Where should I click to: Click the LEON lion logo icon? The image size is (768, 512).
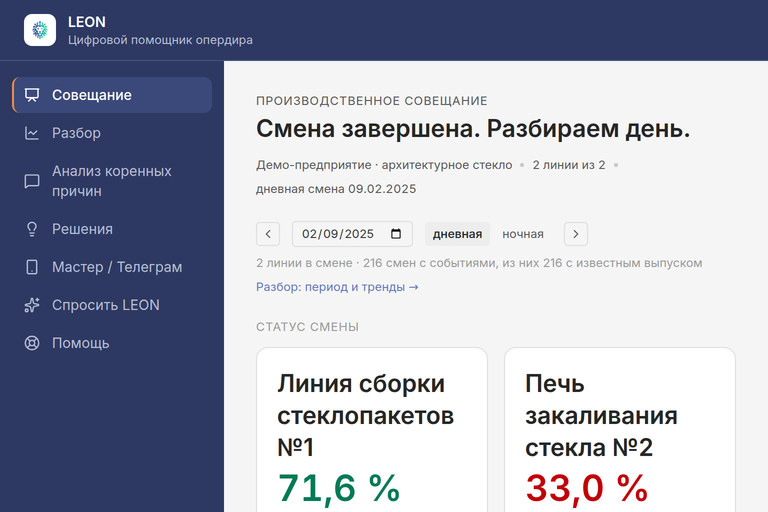(x=40, y=30)
